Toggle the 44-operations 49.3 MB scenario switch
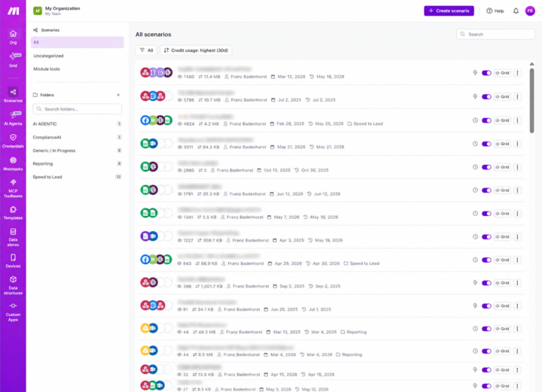The image size is (542, 392). point(486,329)
